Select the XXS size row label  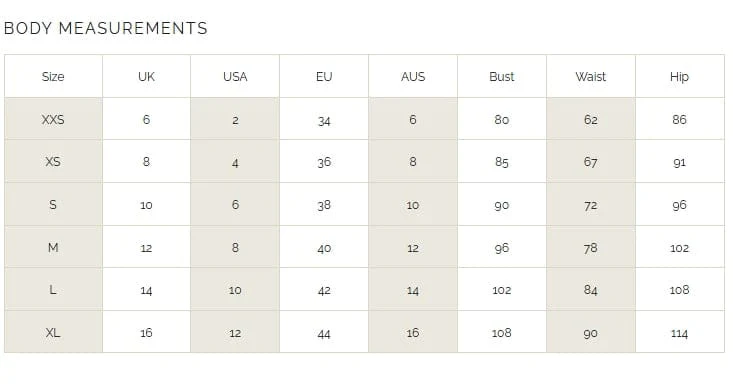point(53,120)
